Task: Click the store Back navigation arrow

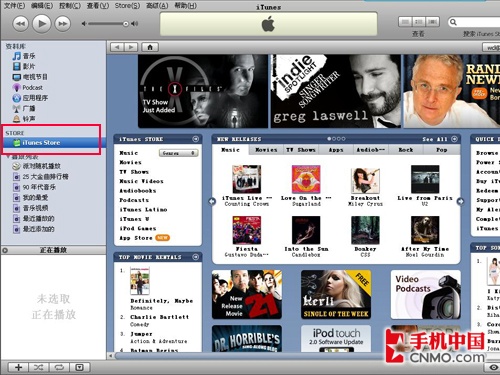Action: tap(117, 47)
